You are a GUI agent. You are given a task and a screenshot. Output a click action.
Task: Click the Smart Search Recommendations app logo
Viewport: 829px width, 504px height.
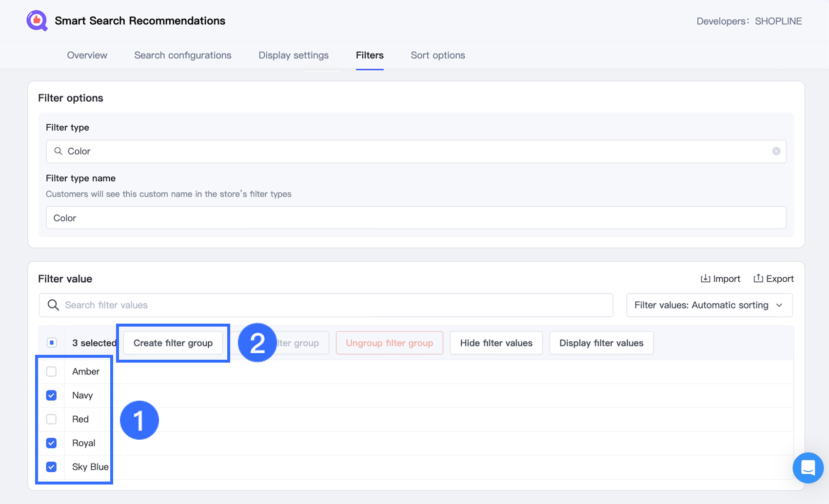point(37,21)
